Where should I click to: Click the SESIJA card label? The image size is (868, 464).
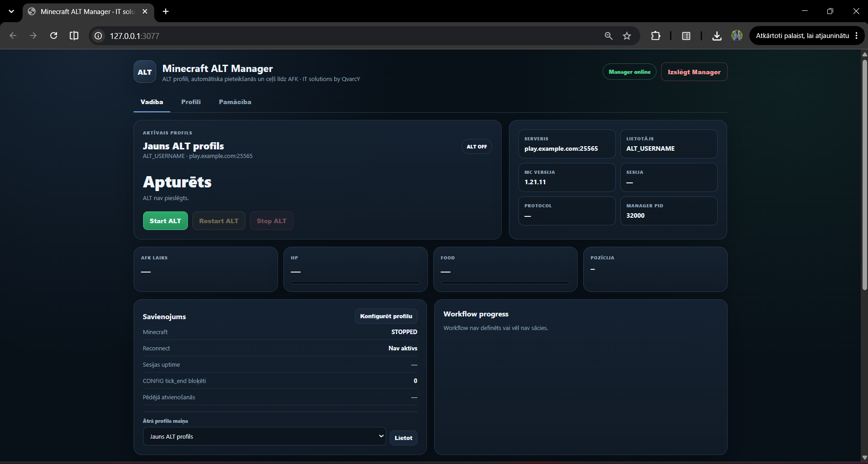coord(634,172)
